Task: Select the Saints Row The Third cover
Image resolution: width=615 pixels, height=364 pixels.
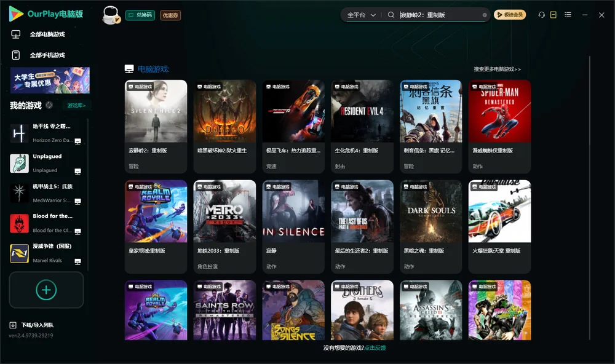Action: point(224,310)
